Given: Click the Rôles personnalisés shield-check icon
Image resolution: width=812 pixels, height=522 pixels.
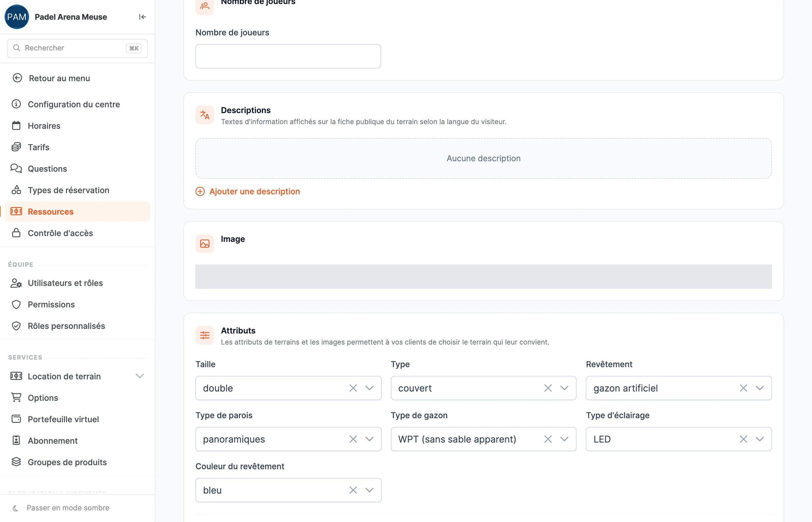Looking at the screenshot, I should point(16,326).
